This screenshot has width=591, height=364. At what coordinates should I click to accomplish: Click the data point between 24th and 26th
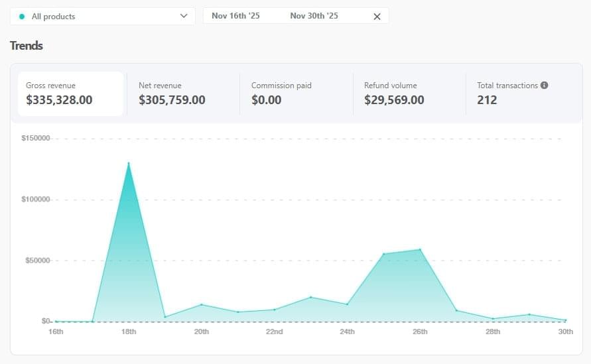(383, 254)
